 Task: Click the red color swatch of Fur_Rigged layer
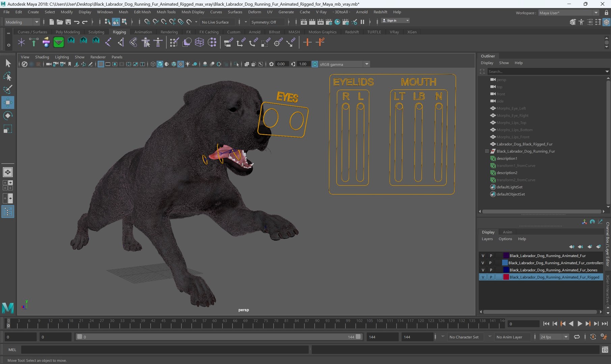click(506, 277)
